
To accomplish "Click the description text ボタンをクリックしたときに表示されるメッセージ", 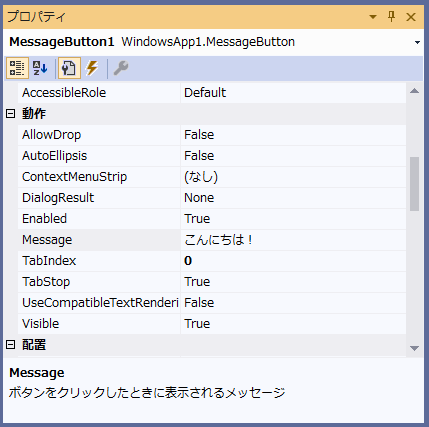I will coord(147,393).
